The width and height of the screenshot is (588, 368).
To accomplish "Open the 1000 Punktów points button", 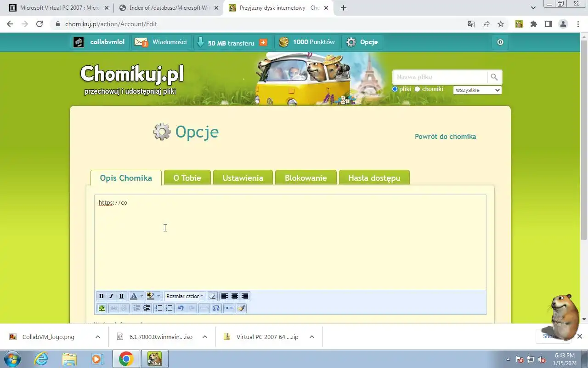I will coord(307,42).
